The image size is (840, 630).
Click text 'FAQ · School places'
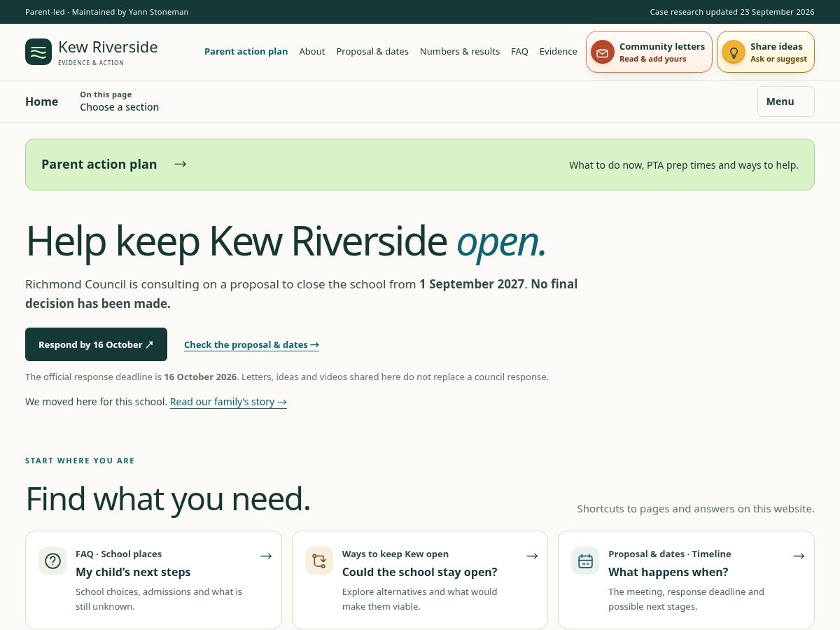[118, 554]
